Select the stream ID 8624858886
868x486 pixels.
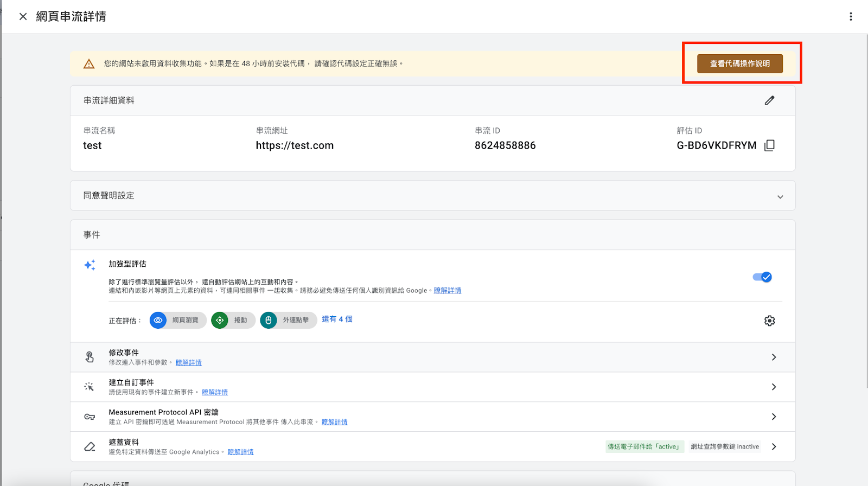[505, 145]
